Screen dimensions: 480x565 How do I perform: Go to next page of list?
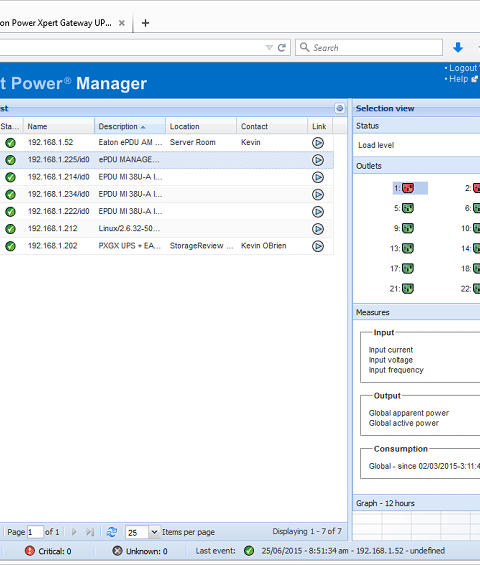[74, 532]
